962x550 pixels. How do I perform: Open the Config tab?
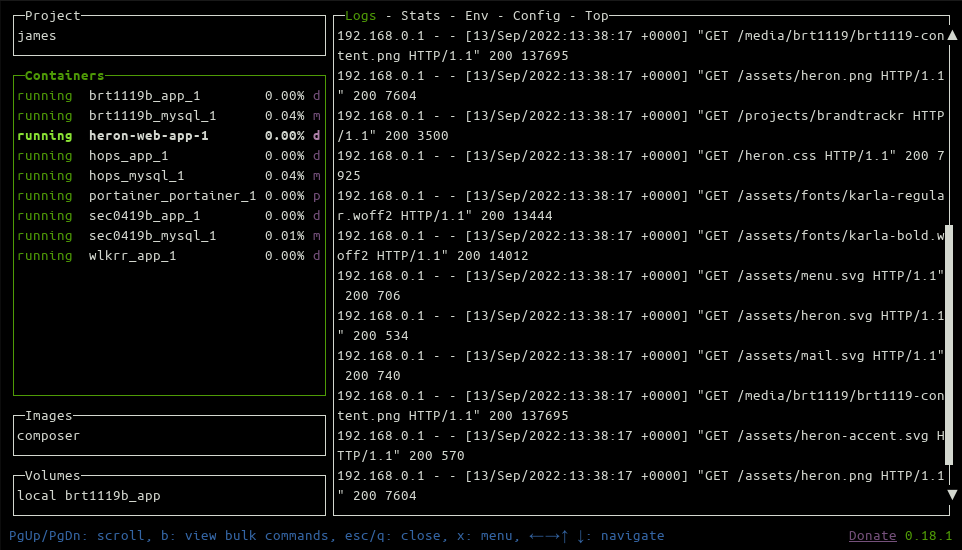pyautogui.click(x=536, y=16)
